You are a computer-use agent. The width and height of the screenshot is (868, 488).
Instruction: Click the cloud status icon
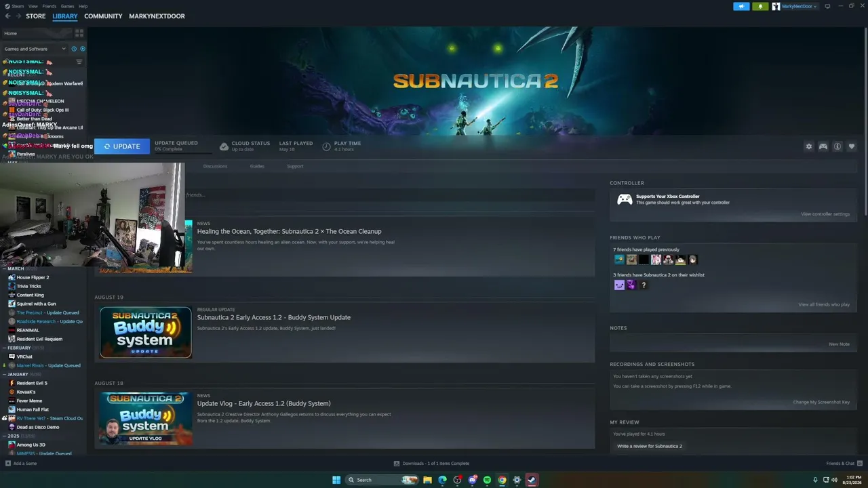coord(224,146)
